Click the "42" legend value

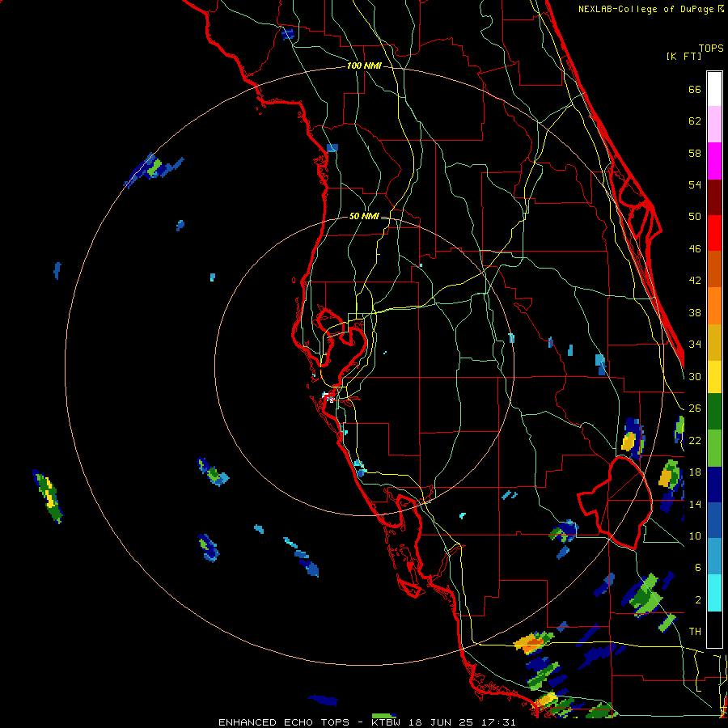[x=695, y=281]
